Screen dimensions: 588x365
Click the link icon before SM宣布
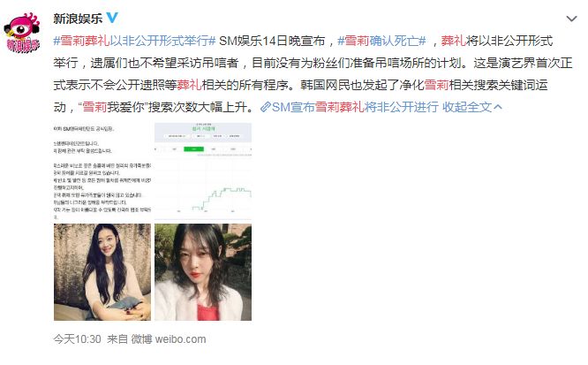pos(266,107)
